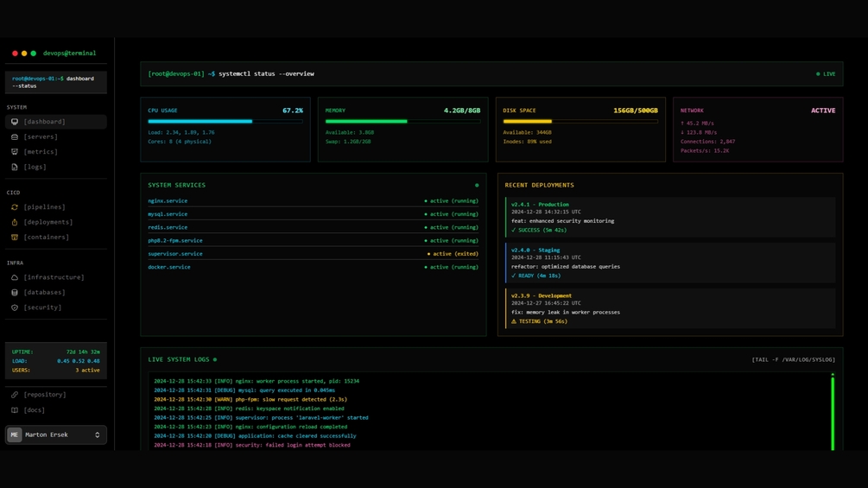
Task: Click the docs book icon
Action: [15, 410]
